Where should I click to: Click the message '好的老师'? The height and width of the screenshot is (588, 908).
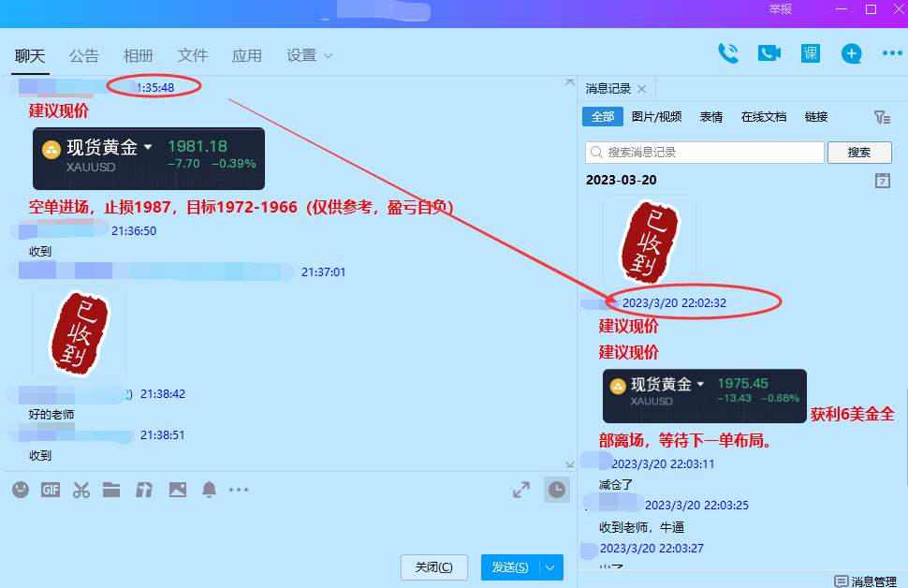(51, 415)
